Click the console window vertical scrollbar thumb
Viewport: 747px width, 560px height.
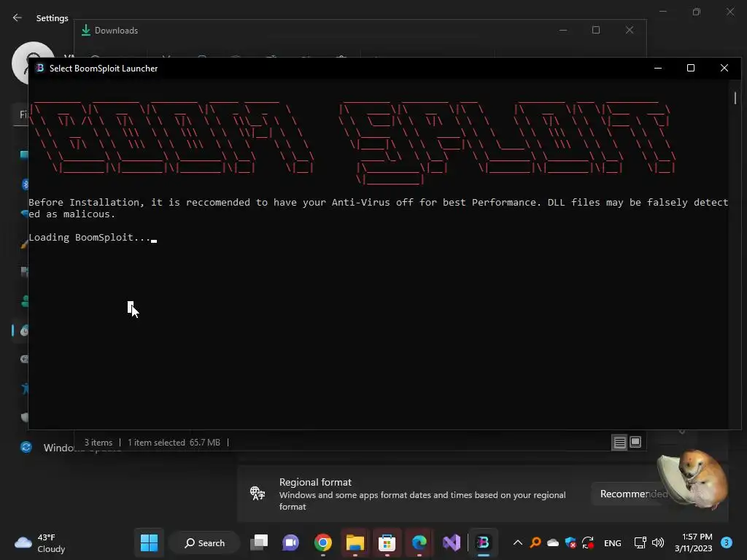(735, 98)
